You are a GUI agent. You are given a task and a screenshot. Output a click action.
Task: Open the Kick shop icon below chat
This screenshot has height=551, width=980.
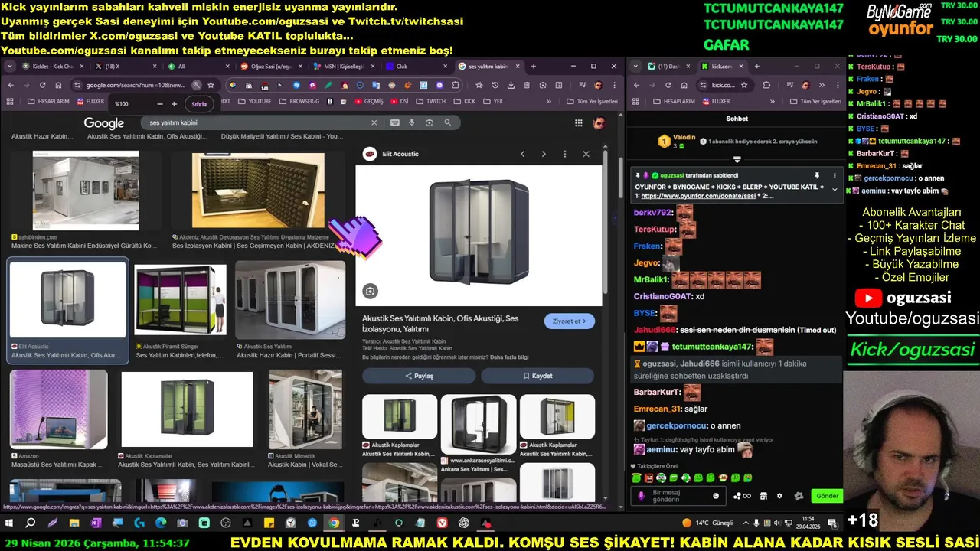763,496
